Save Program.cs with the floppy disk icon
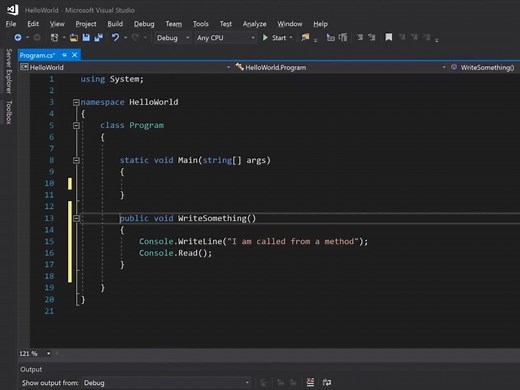The height and width of the screenshot is (390, 520). 86,38
